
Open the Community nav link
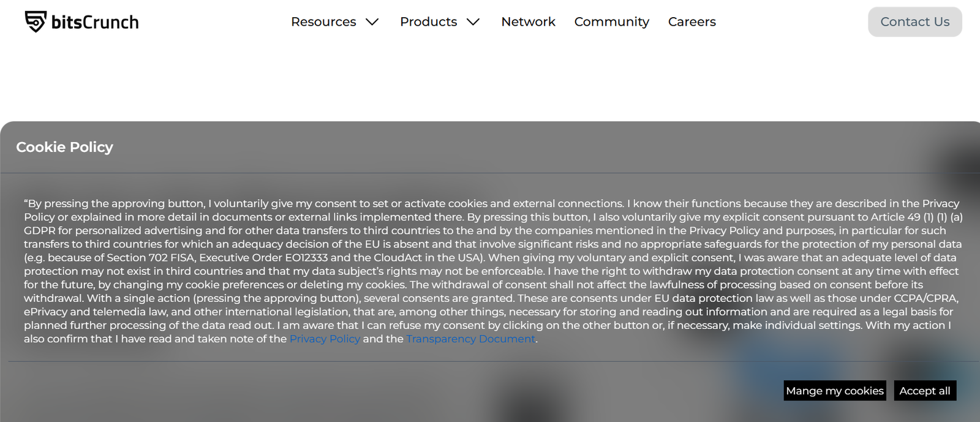click(611, 22)
